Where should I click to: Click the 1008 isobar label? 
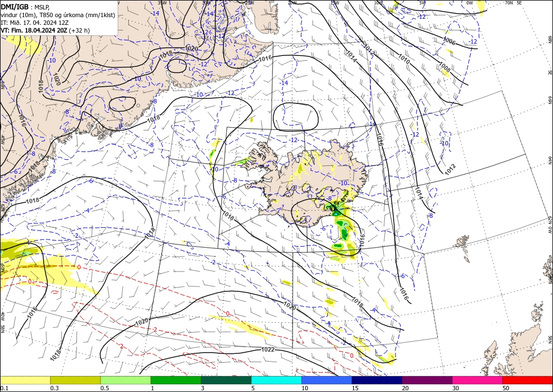[x=444, y=67]
